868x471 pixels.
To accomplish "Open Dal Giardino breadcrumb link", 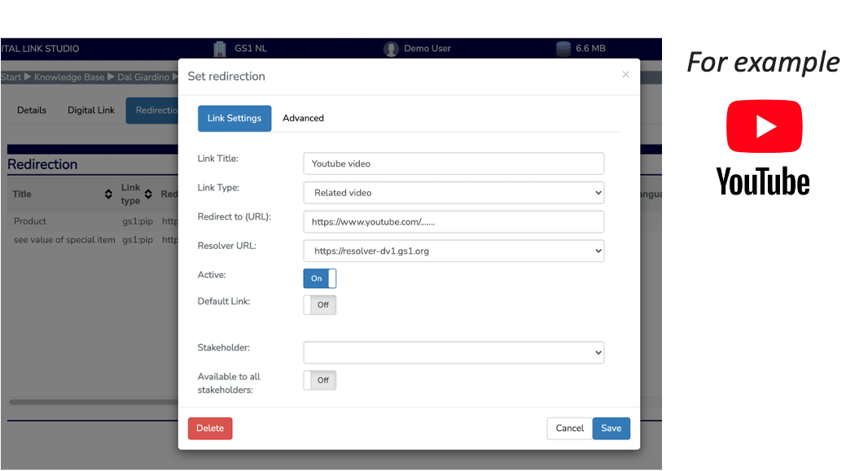I will click(143, 76).
